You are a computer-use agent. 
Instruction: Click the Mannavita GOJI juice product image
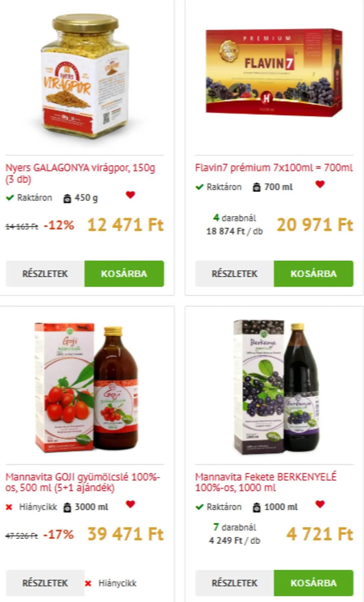(x=87, y=387)
